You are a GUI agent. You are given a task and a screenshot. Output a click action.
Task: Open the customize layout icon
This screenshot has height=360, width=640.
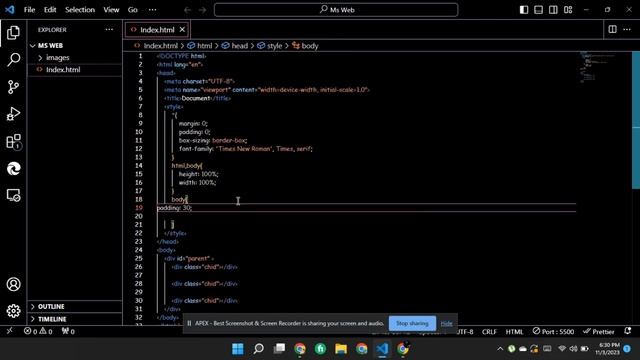coord(568,10)
